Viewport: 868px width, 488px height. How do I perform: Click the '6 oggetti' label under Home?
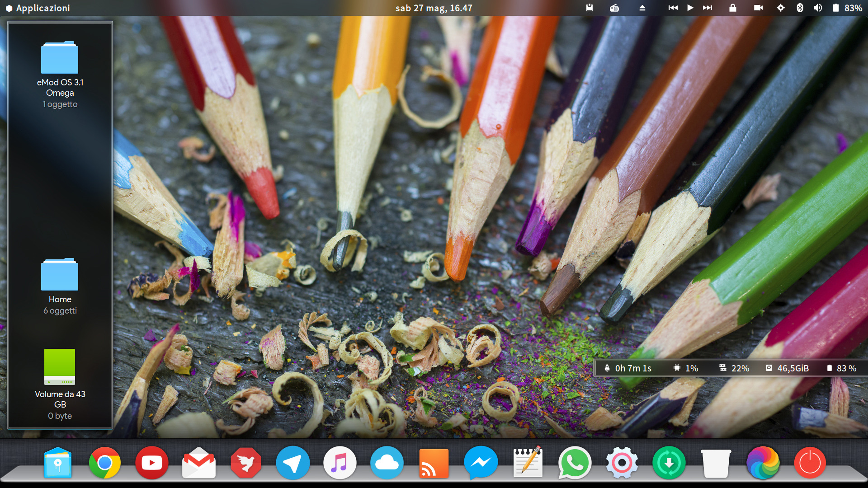pyautogui.click(x=60, y=311)
